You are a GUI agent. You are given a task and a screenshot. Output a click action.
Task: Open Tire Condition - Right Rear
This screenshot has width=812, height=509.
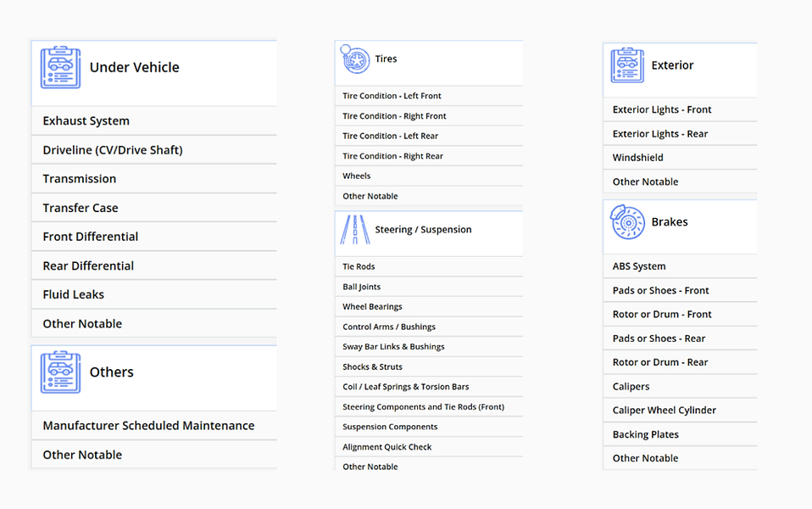[429, 156]
